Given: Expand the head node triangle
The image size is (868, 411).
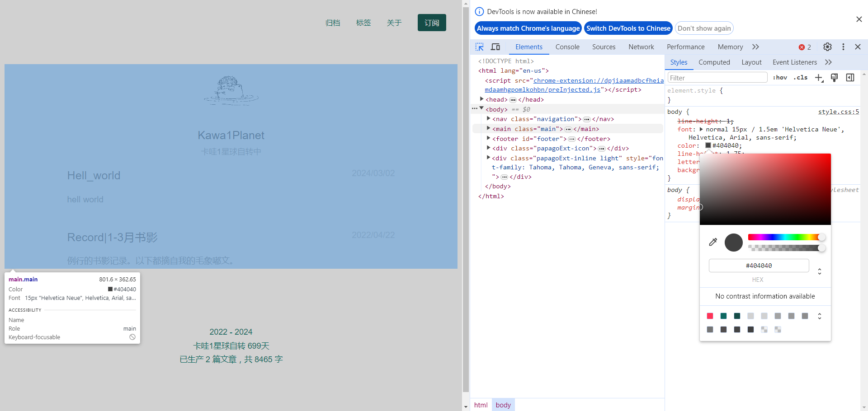Looking at the screenshot, I should point(482,99).
